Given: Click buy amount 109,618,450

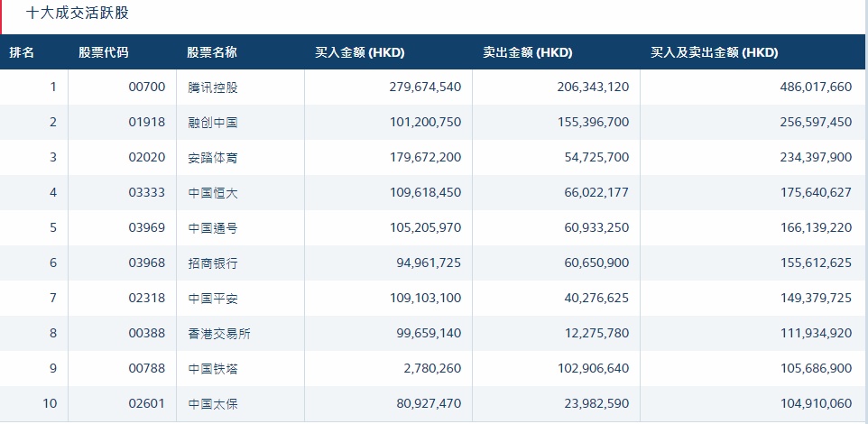Looking at the screenshot, I should [425, 193].
